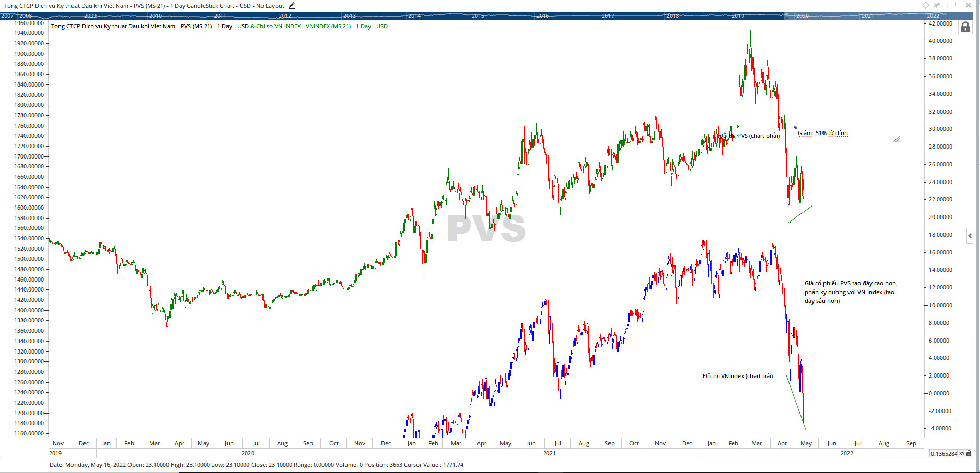Screen dimensions: 980x473
Task: Select the 'Giá cổ phiếu PVS tạo đáy' note
Action: click(x=851, y=292)
